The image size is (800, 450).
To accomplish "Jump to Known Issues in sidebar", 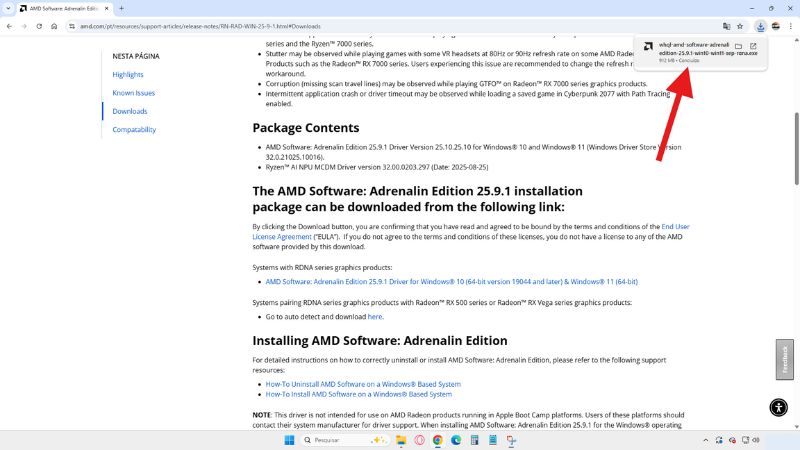I will coord(133,93).
